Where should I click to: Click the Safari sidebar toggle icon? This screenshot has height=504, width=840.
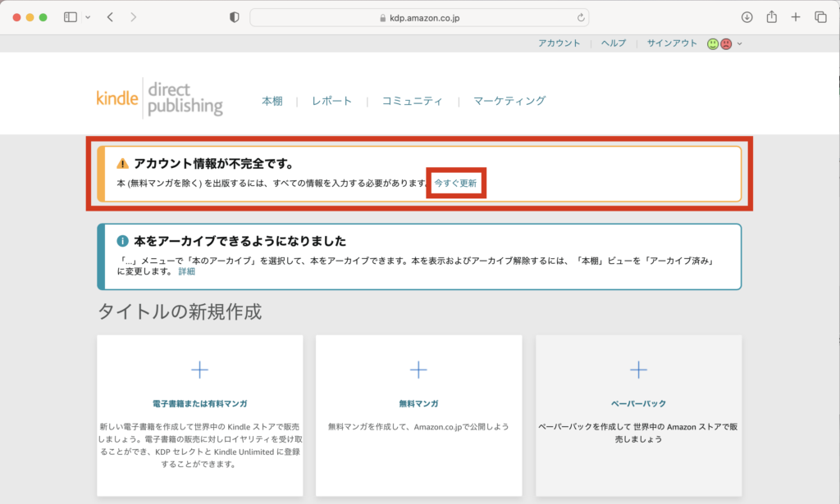click(x=71, y=17)
